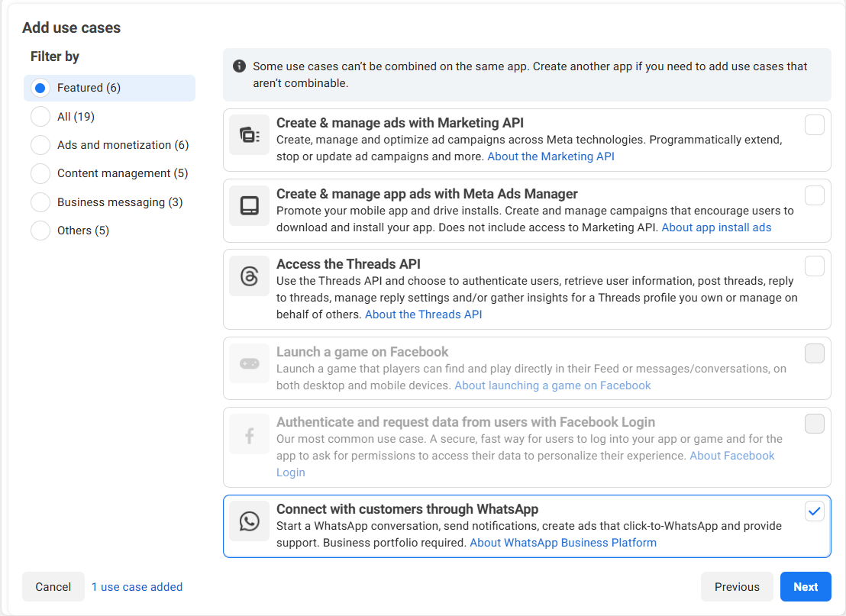Screen dimensions: 846x616
Task: Open the 1 use case added link
Action: click(x=137, y=587)
